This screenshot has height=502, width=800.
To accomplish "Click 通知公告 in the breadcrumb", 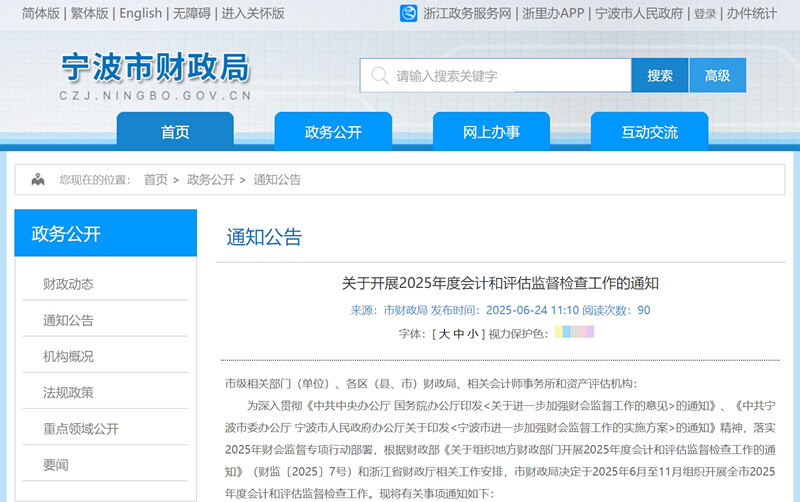I will coord(277,180).
